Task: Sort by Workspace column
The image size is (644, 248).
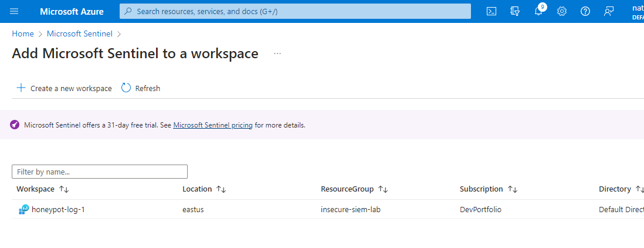Action: [x=65, y=189]
